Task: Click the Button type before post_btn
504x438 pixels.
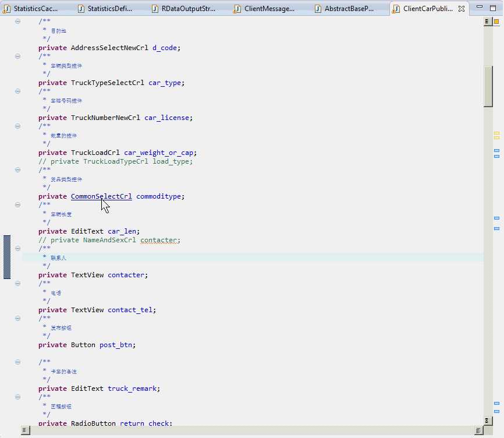Action: (83, 345)
